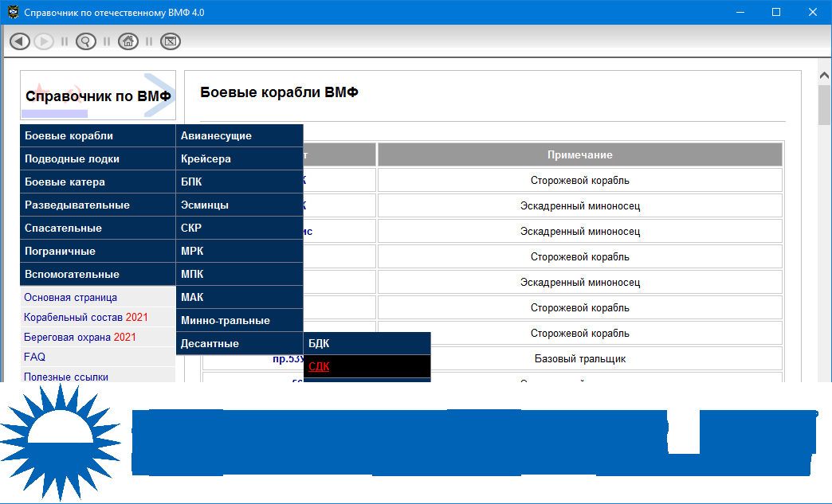The height and width of the screenshot is (504, 832).
Task: Follow the Береговая охрана 2021 link
Action: [x=80, y=338]
